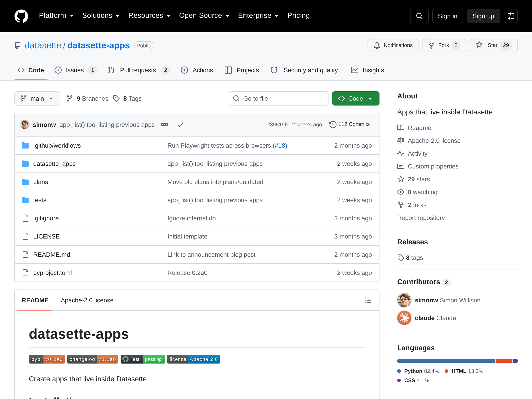The width and height of the screenshot is (532, 399).
Task: Switch to the Issues tab
Action: [76, 70]
